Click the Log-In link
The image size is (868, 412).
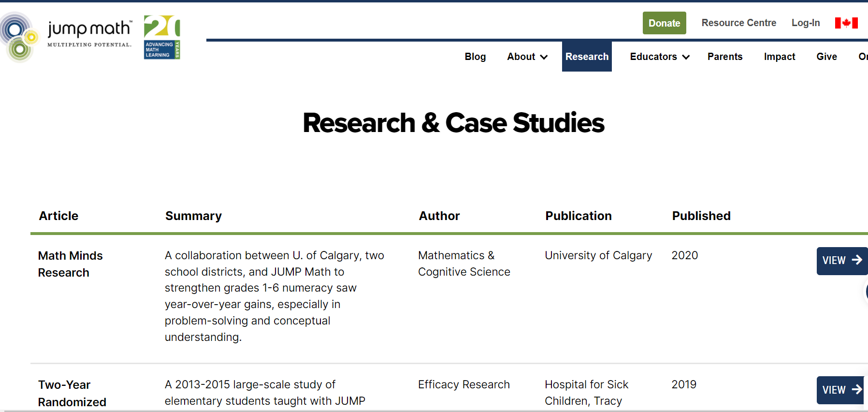pos(805,23)
